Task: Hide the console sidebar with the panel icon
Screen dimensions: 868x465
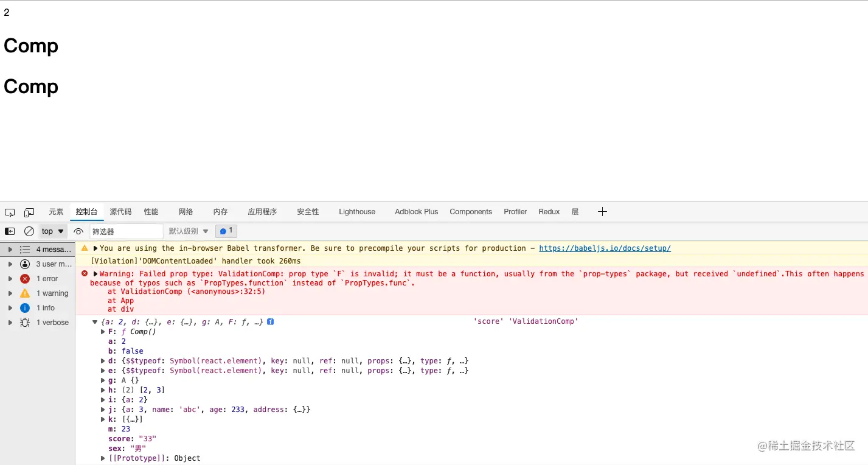Action: tap(10, 231)
